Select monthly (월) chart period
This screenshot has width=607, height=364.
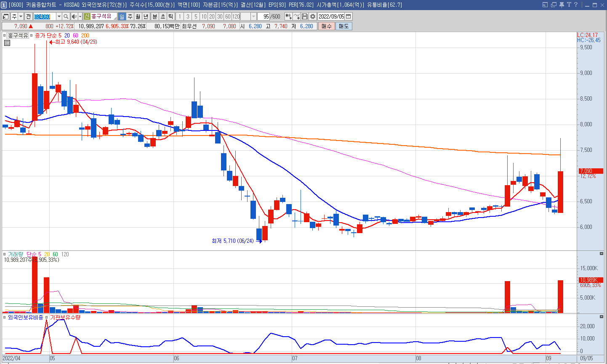[x=138, y=16]
